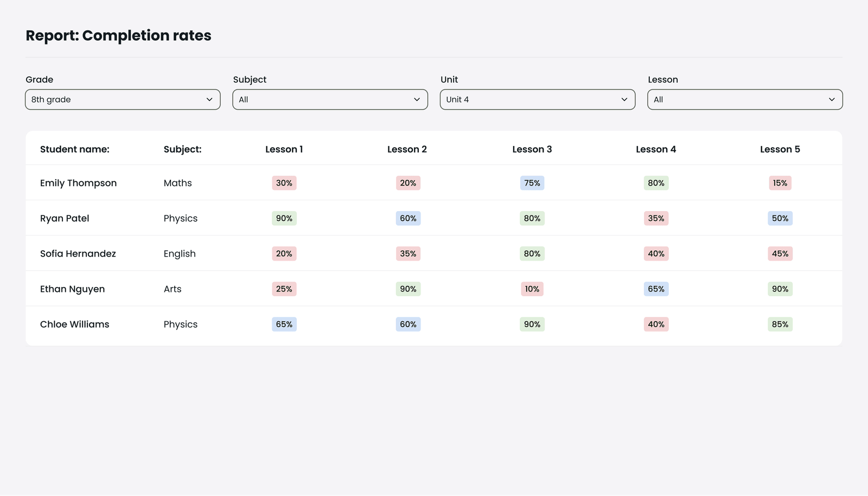The width and height of the screenshot is (868, 496).
Task: Select student Ryan Patel
Action: 65,218
